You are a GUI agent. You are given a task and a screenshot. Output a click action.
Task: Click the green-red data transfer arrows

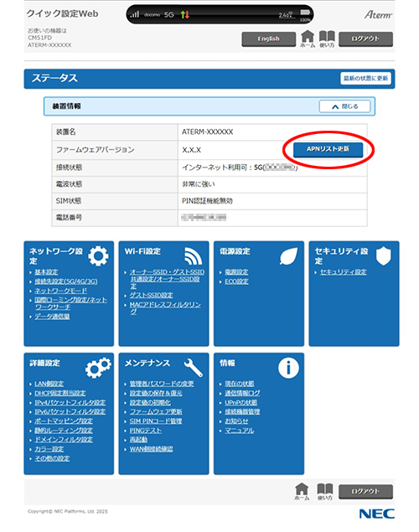click(x=185, y=14)
